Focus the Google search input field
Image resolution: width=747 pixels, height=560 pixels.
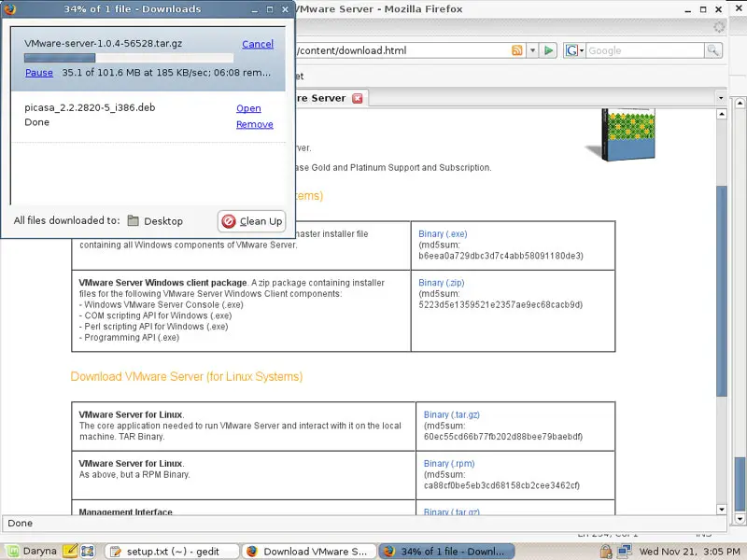point(645,50)
